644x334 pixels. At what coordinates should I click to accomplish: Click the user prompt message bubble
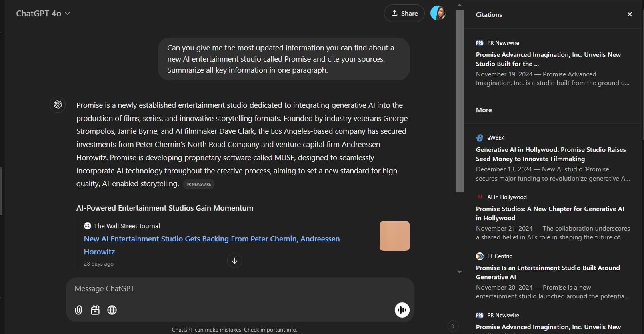(284, 59)
